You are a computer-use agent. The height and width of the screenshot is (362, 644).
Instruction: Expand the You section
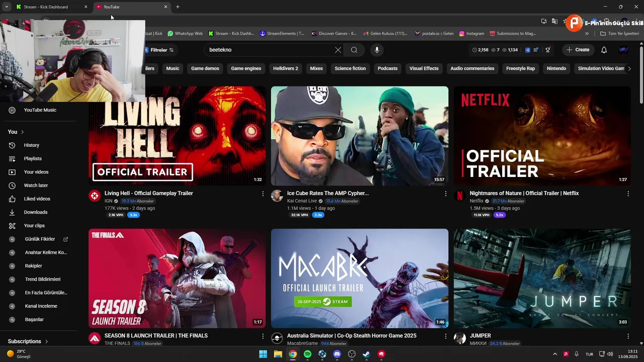16,132
